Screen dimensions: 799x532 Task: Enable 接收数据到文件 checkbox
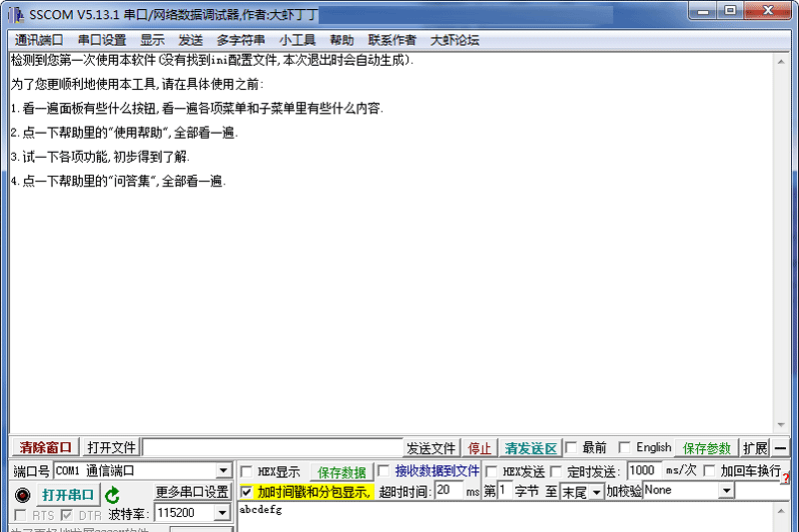click(385, 471)
